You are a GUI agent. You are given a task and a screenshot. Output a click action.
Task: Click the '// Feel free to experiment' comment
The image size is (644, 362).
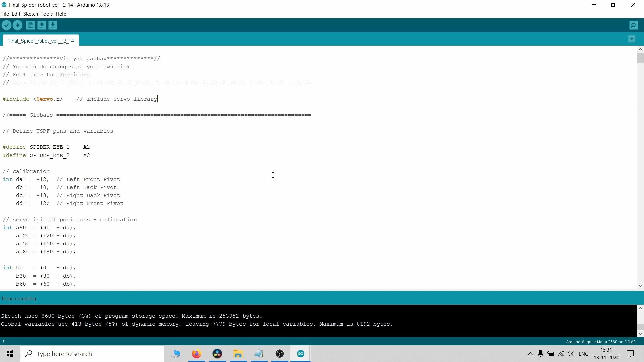pyautogui.click(x=46, y=75)
